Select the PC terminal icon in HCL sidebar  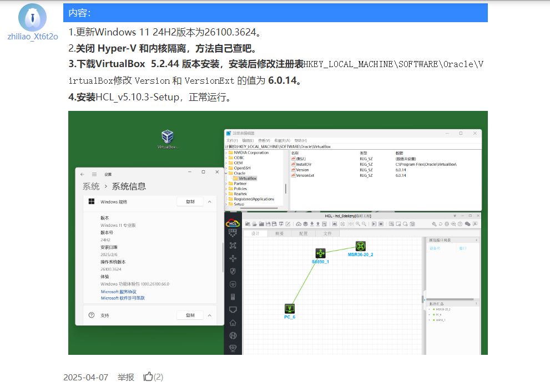pos(233,310)
